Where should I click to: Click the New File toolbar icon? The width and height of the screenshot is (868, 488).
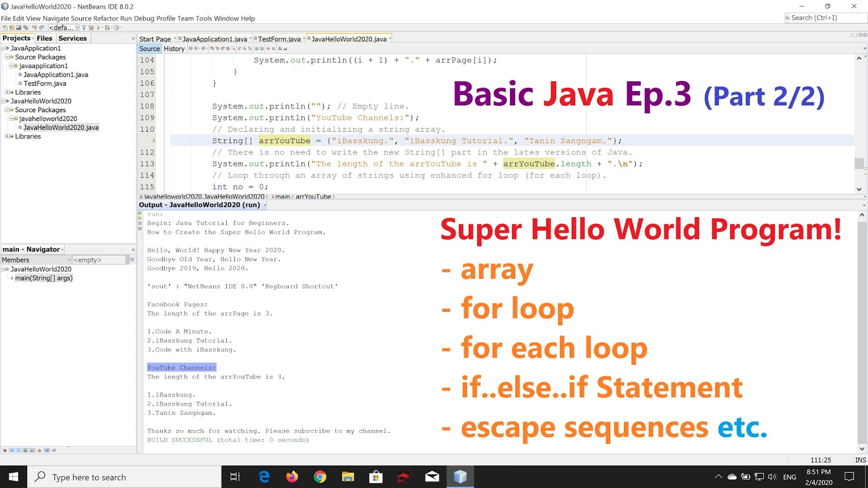[x=5, y=27]
